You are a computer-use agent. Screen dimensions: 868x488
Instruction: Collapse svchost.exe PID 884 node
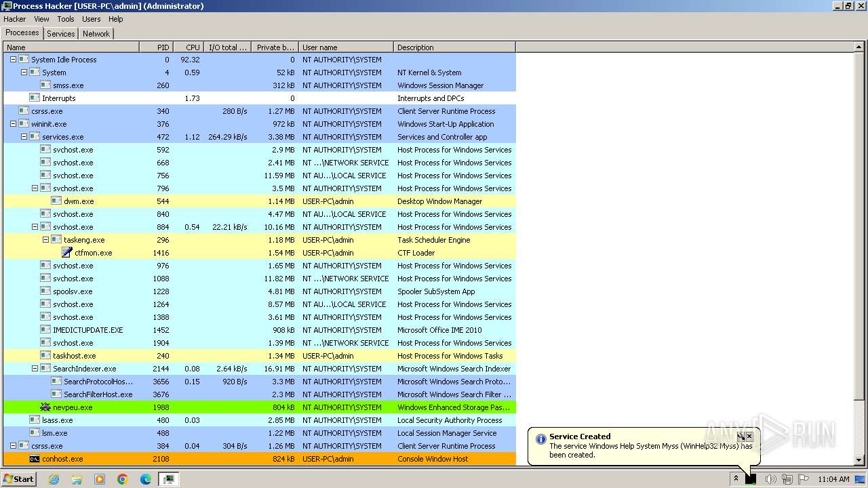(35, 227)
